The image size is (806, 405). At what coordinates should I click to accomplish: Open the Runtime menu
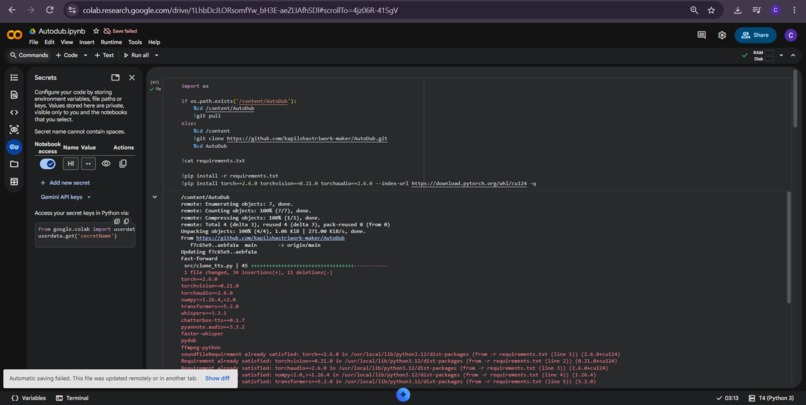click(111, 42)
